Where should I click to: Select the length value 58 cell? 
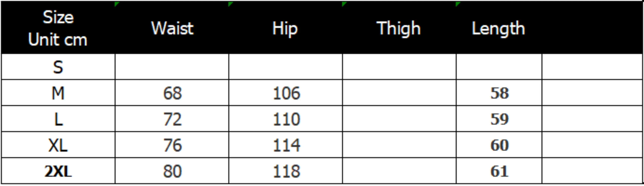[x=499, y=93]
